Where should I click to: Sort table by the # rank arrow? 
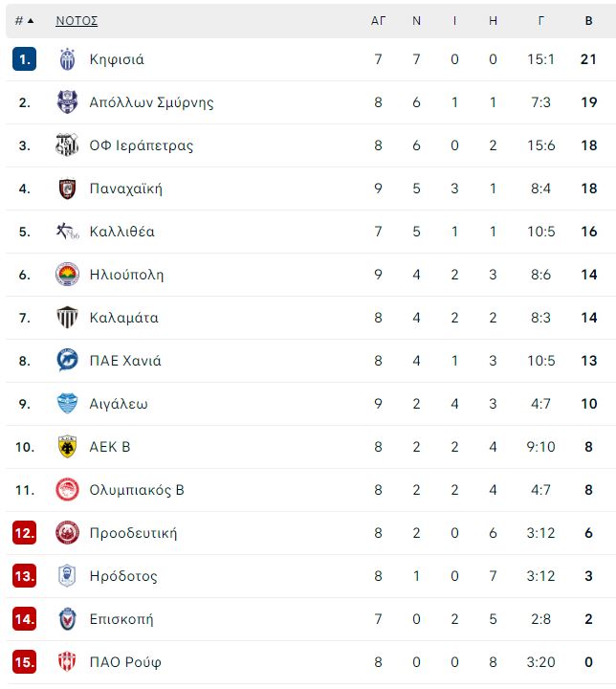pyautogui.click(x=25, y=21)
